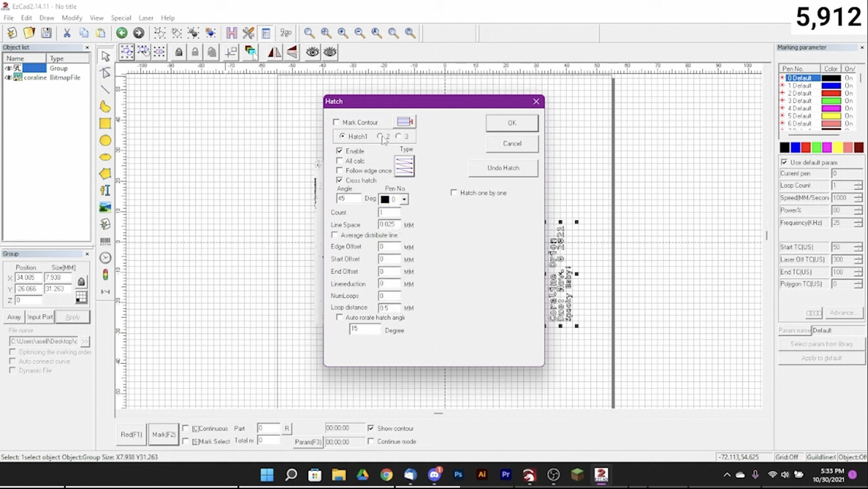Select the Ellipse tool in left toolbar

click(x=105, y=141)
